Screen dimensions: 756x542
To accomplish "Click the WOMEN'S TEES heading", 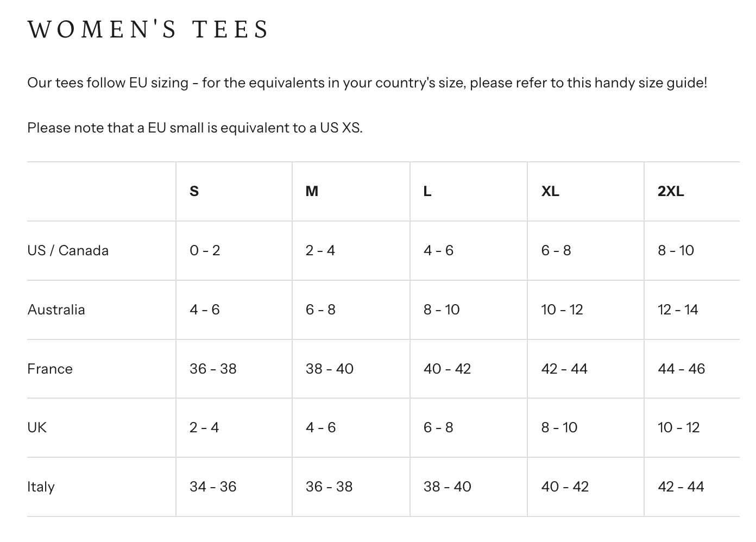I will click(148, 29).
